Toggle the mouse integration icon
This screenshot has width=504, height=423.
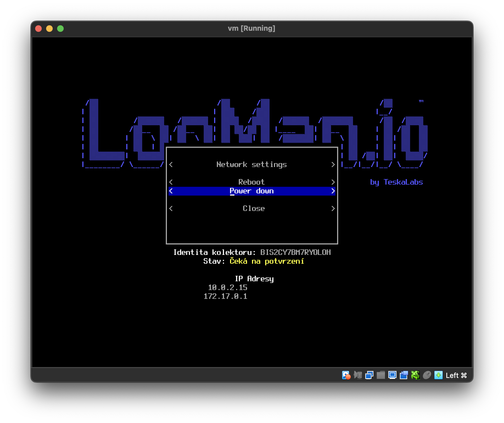(x=427, y=375)
